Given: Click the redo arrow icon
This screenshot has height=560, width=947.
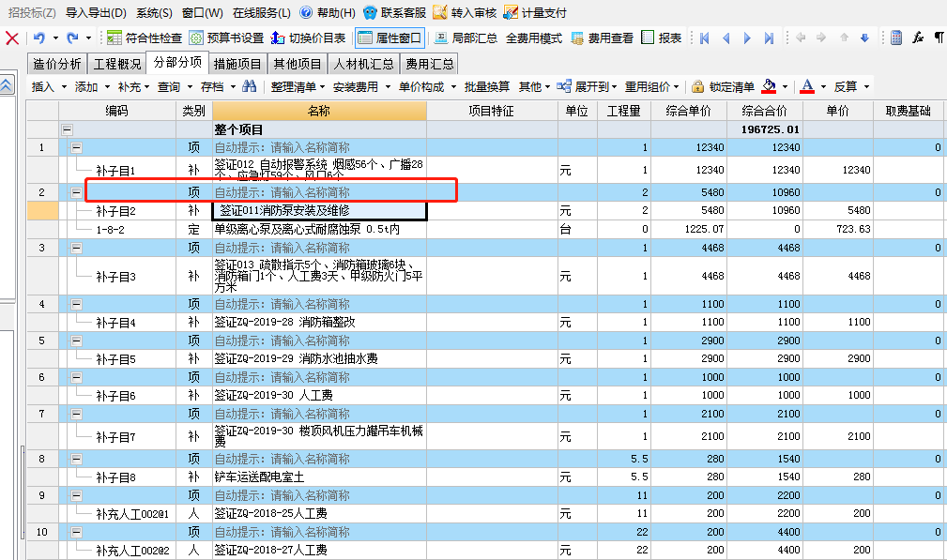Looking at the screenshot, I should 72,38.
